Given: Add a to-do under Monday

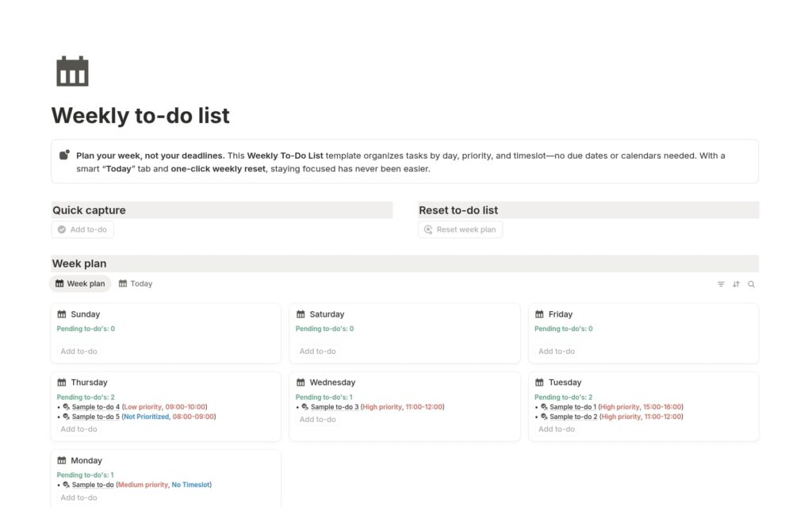Looking at the screenshot, I should [79, 497].
